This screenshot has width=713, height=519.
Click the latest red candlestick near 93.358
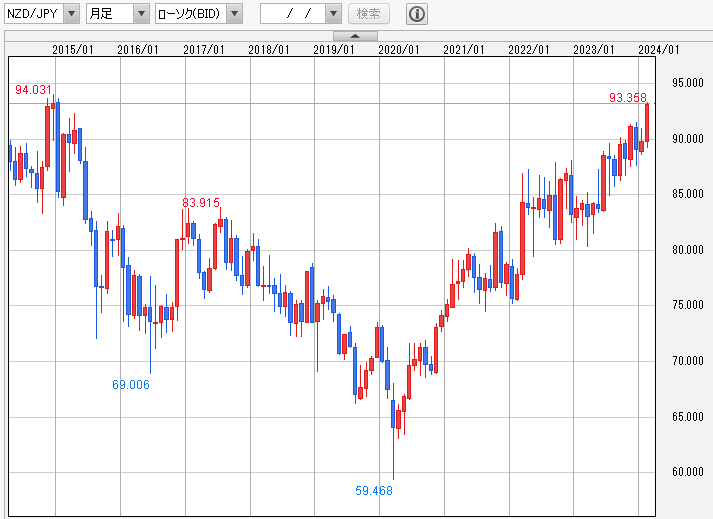(x=647, y=123)
